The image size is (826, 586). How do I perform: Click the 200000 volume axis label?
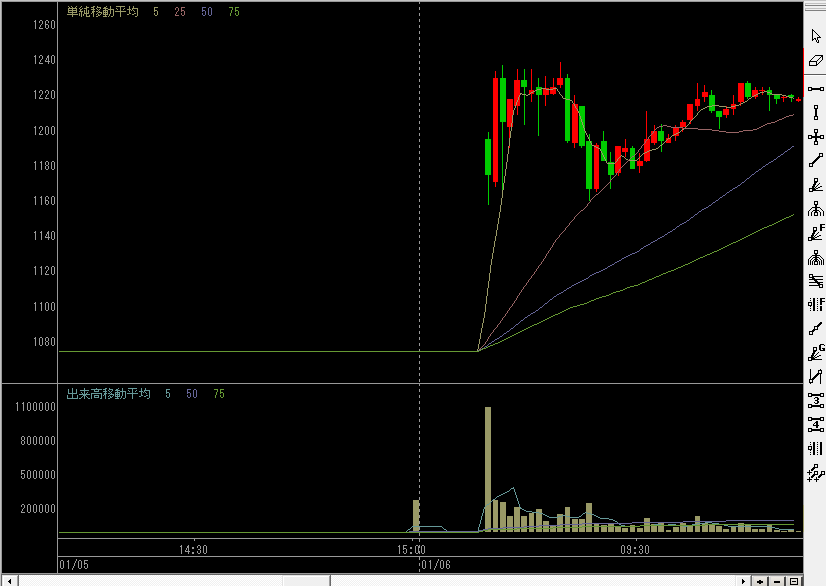(38, 509)
